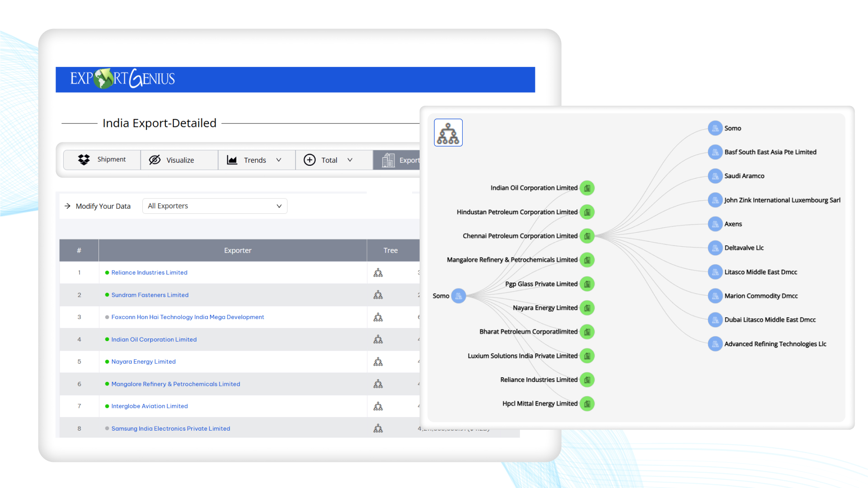
Task: Click the green building node beside Chennai Petroleum Corporation
Action: [x=587, y=236]
